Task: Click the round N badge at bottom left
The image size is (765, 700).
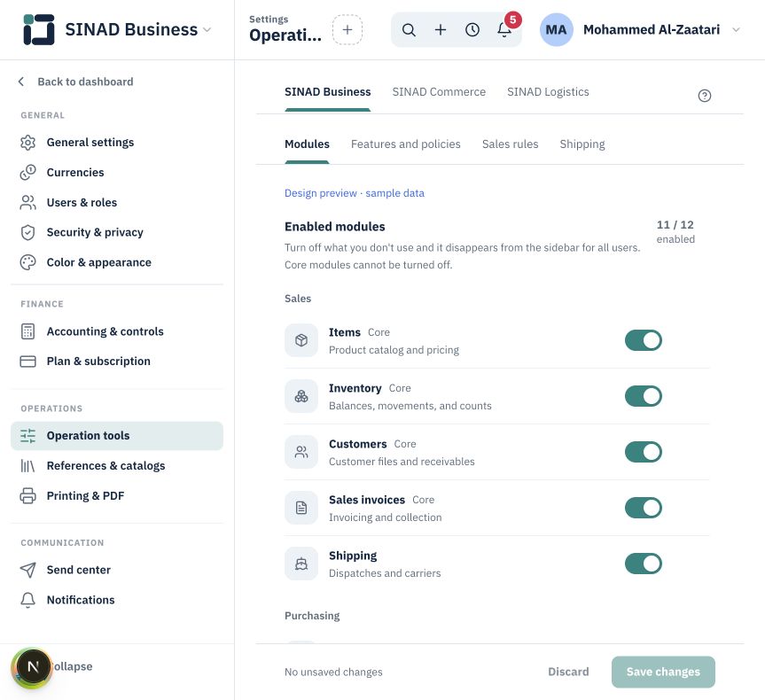Action: [x=32, y=667]
